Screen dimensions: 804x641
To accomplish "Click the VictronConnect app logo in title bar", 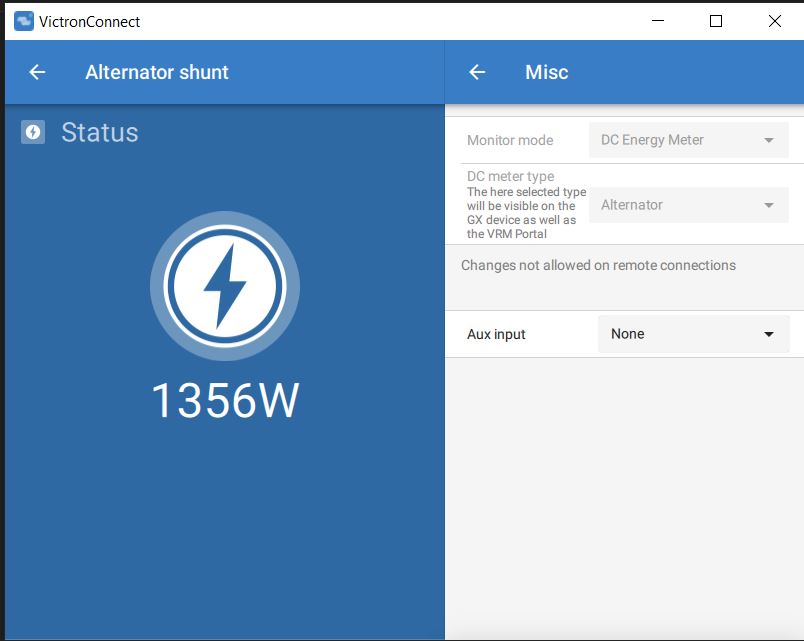I will click(x=24, y=22).
